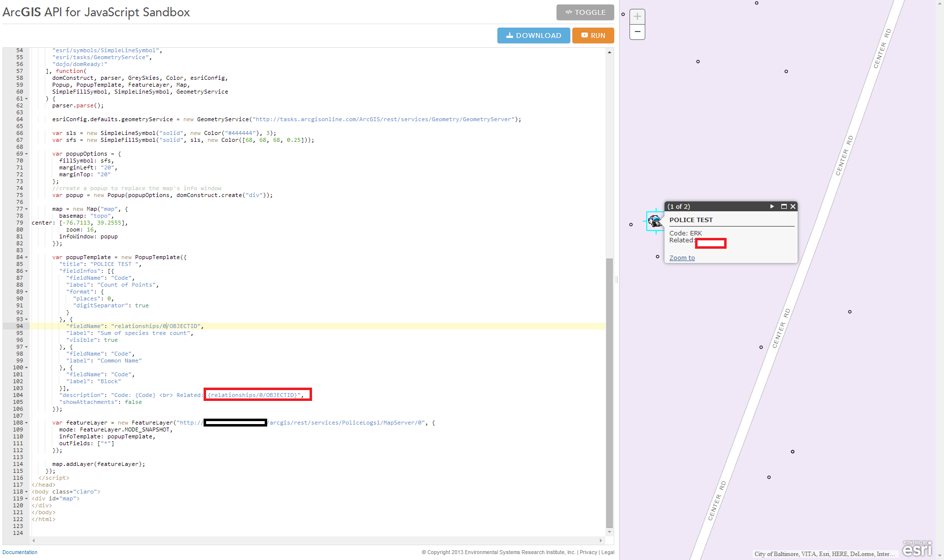Image resolution: width=944 pixels, height=560 pixels.
Task: Collapse fieldInfos fold at line 86
Action: [27, 271]
